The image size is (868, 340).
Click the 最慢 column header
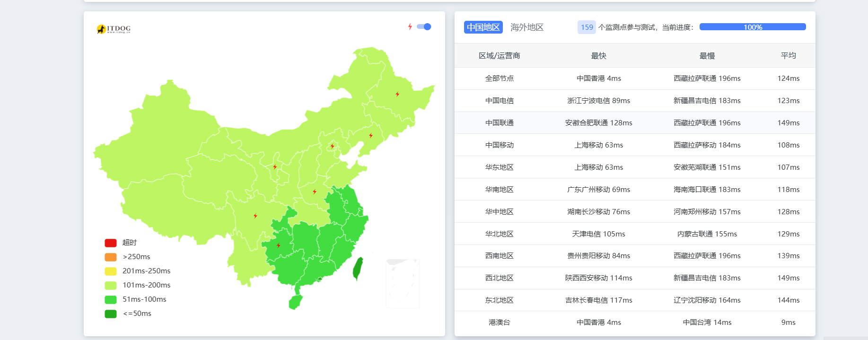click(x=707, y=56)
